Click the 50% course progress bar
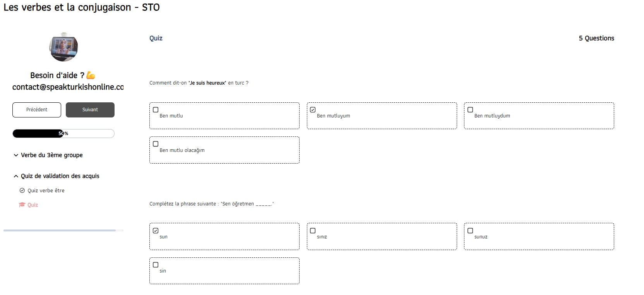Viewport: 644px width, 295px height. [x=63, y=133]
